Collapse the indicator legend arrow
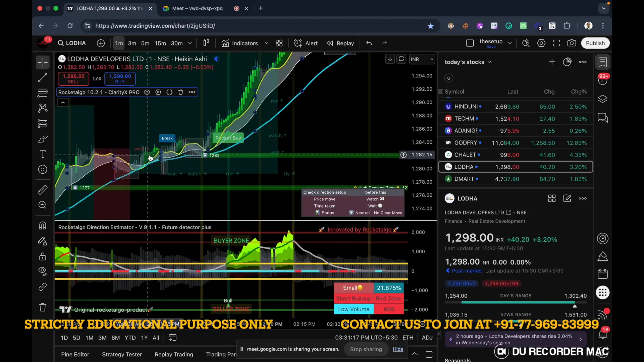 [x=63, y=103]
